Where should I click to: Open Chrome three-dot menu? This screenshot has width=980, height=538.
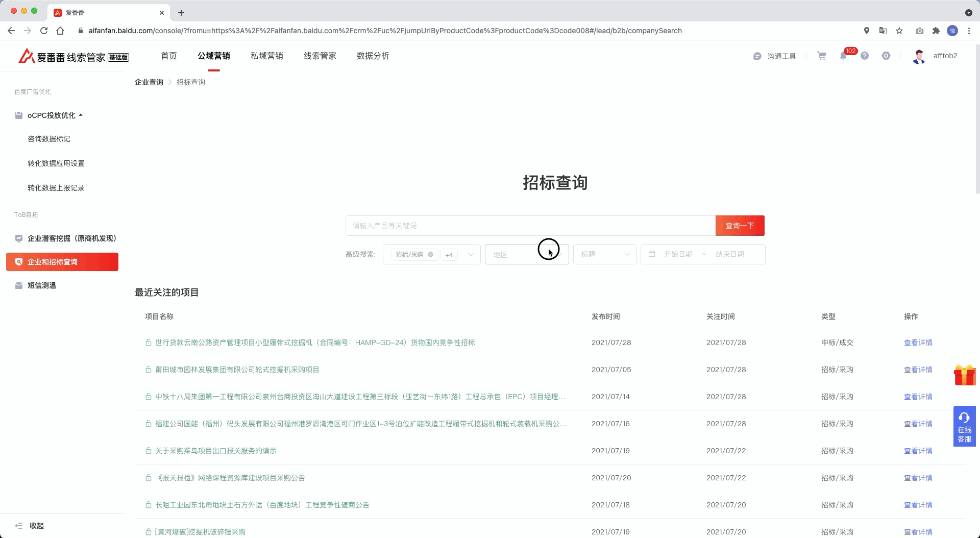(969, 31)
